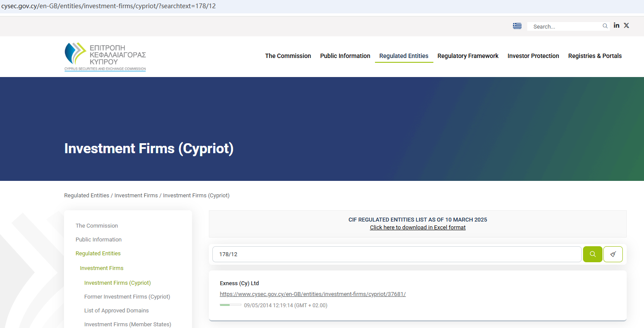Expand Investment Firms in sidebar
644x328 pixels.
click(x=102, y=268)
